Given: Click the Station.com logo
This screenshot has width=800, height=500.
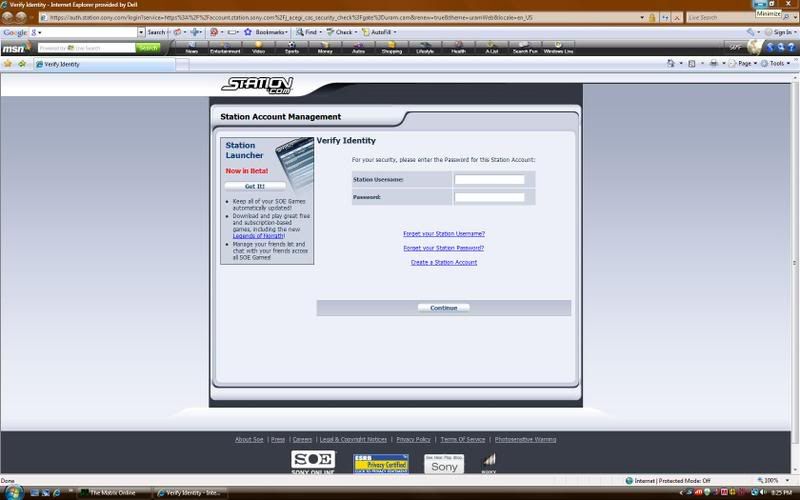Looking at the screenshot, I should [x=255, y=86].
